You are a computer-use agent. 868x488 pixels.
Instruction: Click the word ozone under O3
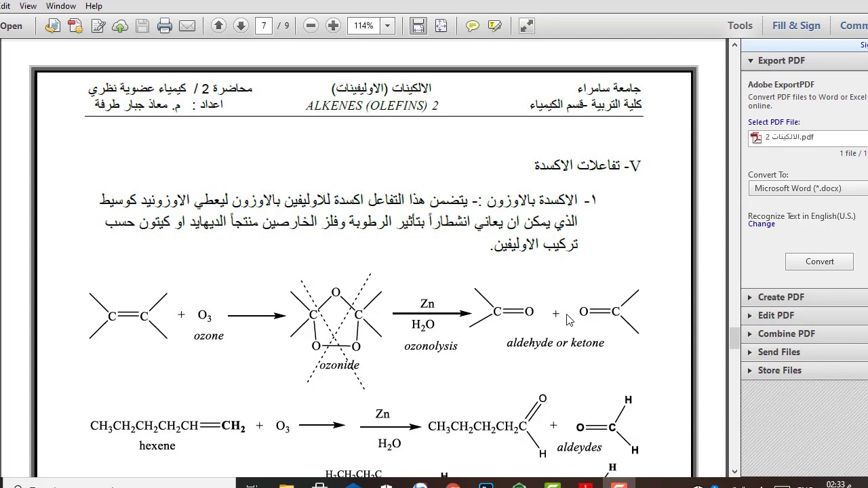coord(208,335)
